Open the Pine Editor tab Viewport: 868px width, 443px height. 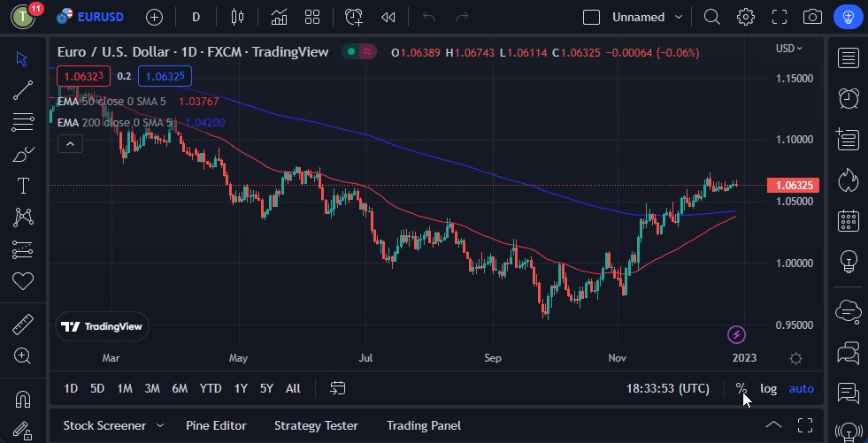click(x=216, y=425)
